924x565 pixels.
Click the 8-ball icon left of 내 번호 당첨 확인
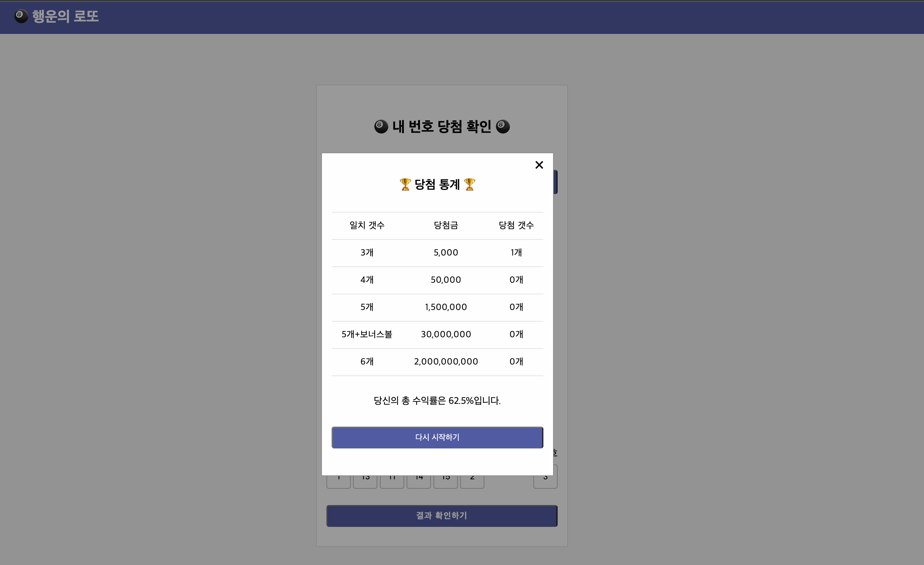coord(381,127)
